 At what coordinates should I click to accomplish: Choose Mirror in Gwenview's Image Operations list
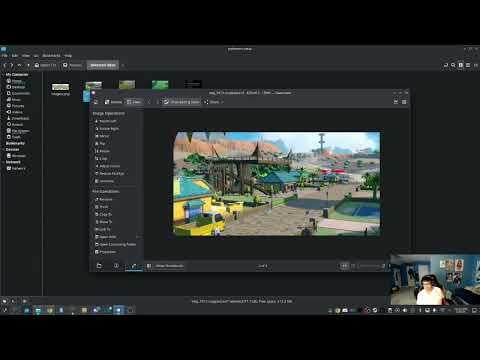coord(102,136)
